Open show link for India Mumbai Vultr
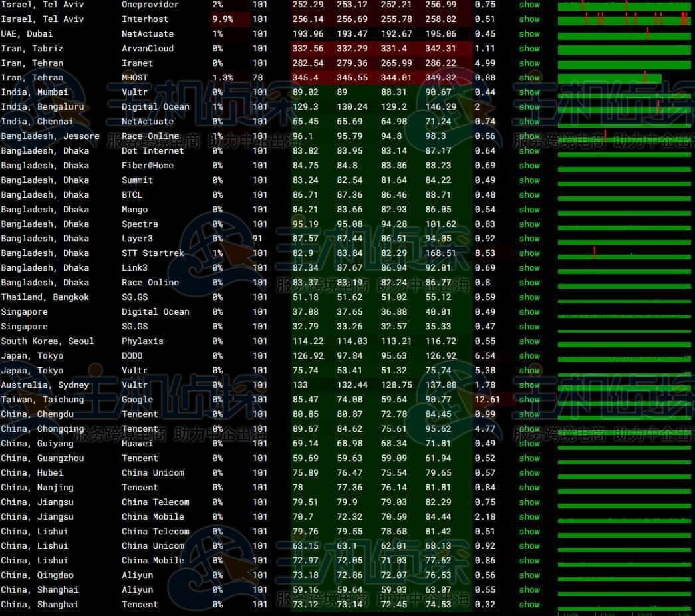Image resolution: width=695 pixels, height=616 pixels. 529,92
